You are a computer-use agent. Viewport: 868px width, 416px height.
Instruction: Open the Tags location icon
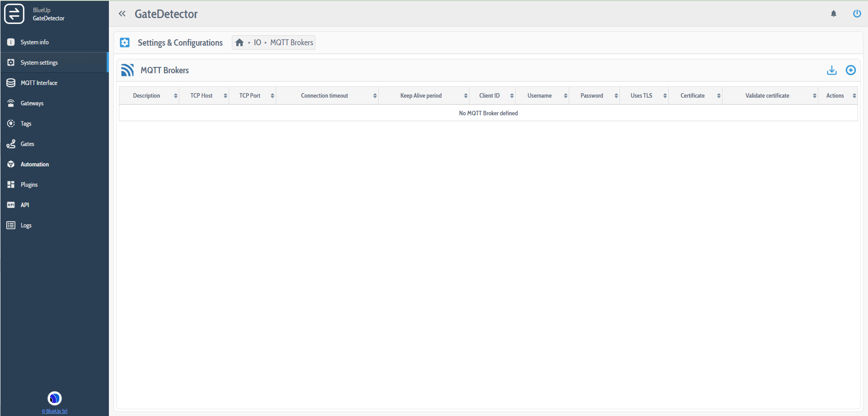[10, 123]
